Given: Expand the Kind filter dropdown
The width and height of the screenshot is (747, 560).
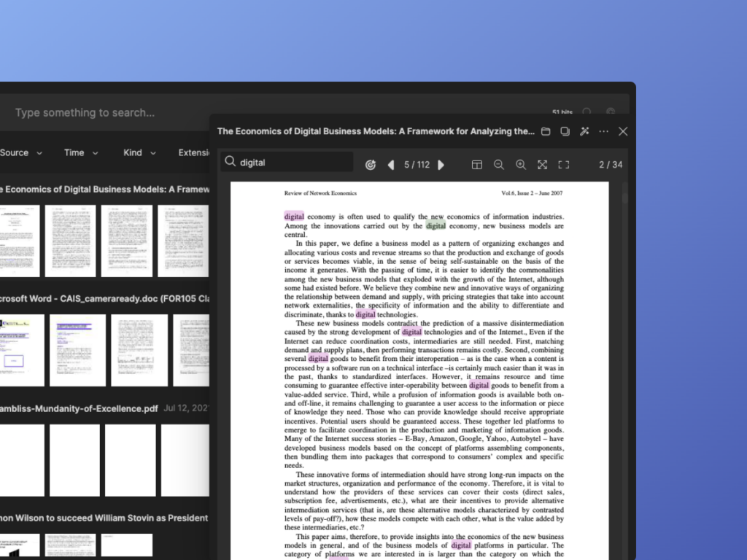Looking at the screenshot, I should (x=139, y=153).
